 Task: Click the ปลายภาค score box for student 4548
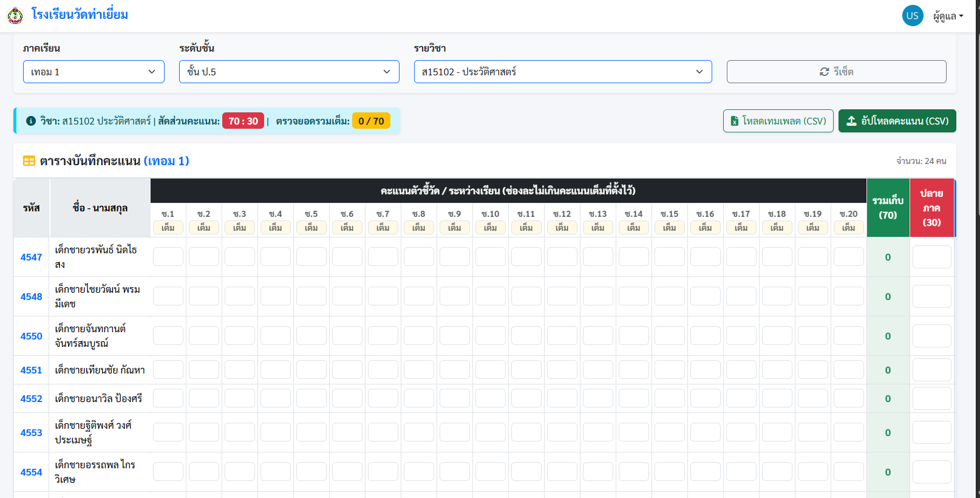(x=931, y=296)
